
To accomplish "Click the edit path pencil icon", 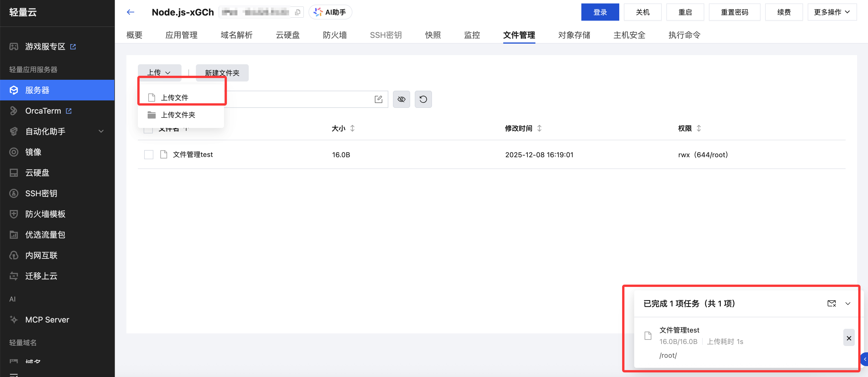I will pos(378,99).
